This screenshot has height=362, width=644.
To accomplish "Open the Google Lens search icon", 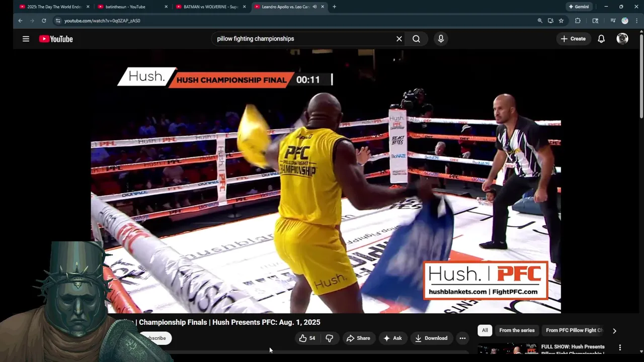I will click(595, 21).
